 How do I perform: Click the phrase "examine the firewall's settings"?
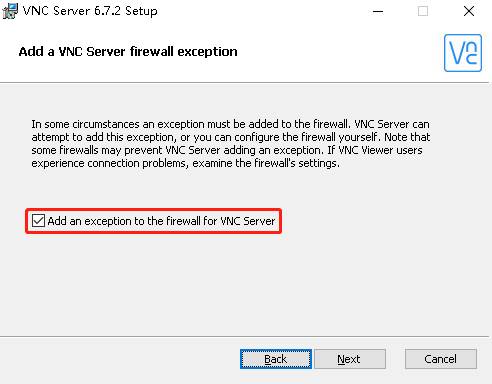click(265, 163)
